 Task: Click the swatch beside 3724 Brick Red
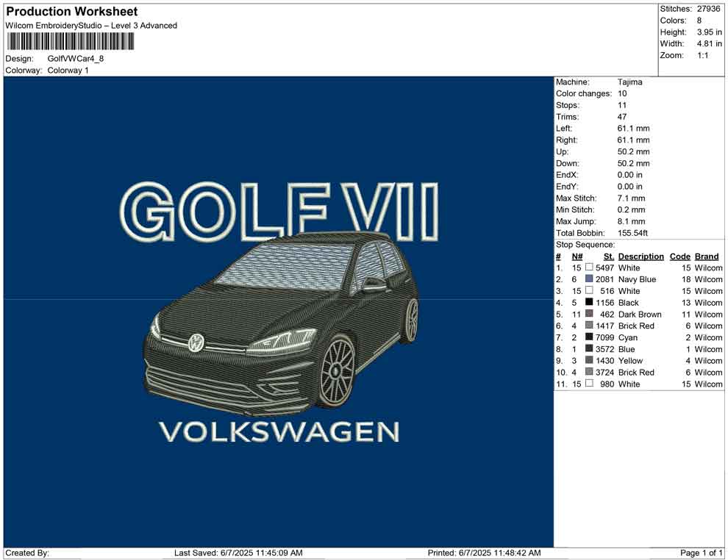pos(589,372)
